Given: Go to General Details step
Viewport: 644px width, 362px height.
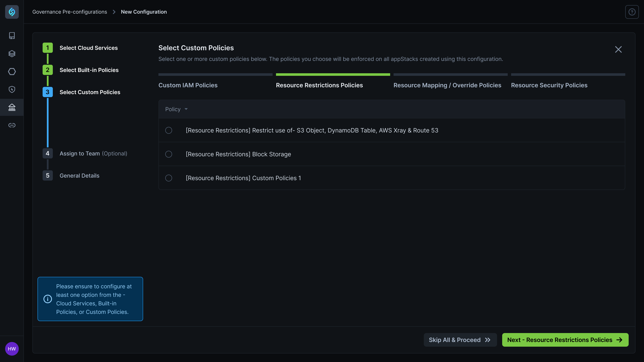Looking at the screenshot, I should point(79,175).
